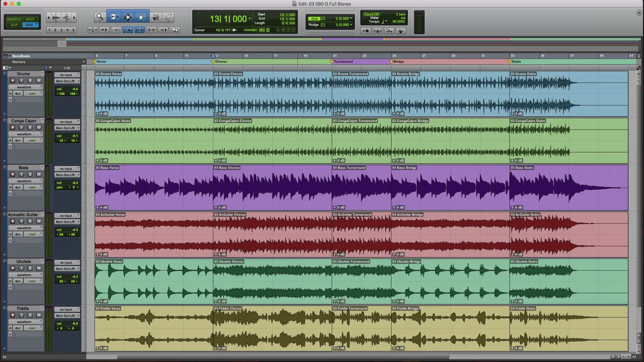Image resolution: width=644 pixels, height=362 pixels.
Task: Click the Selector tool icon
Action: click(128, 17)
